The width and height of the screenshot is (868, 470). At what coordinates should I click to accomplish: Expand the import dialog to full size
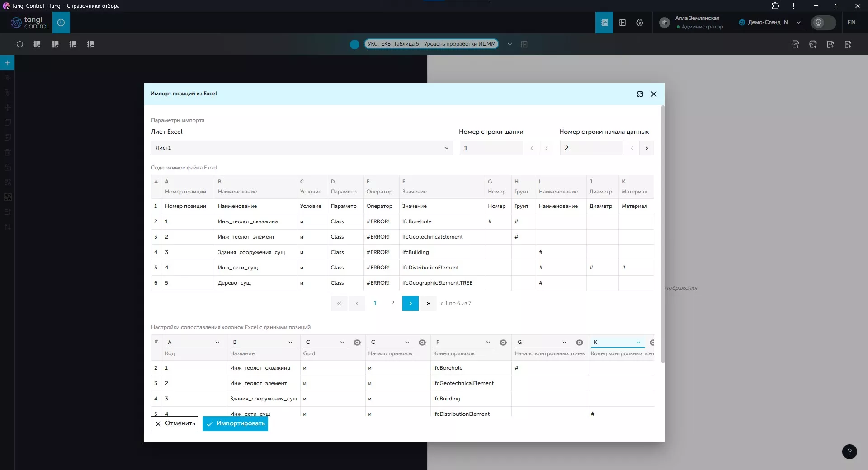pos(640,94)
